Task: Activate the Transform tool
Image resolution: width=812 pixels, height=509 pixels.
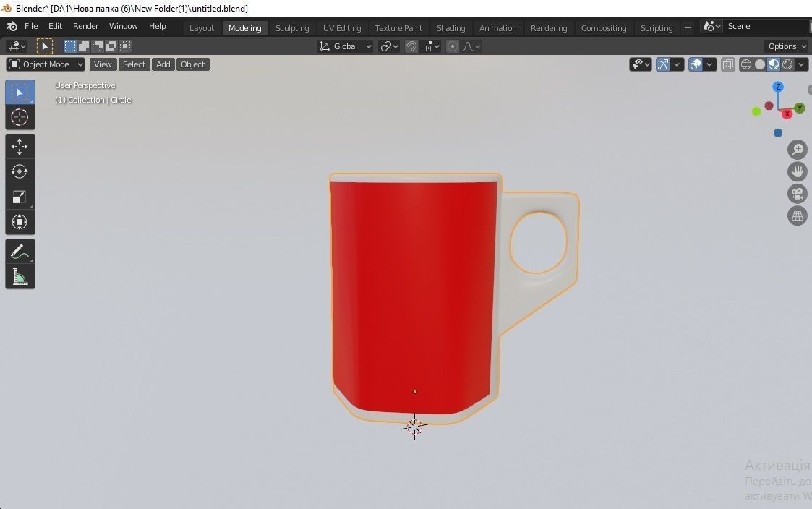Action: point(20,222)
